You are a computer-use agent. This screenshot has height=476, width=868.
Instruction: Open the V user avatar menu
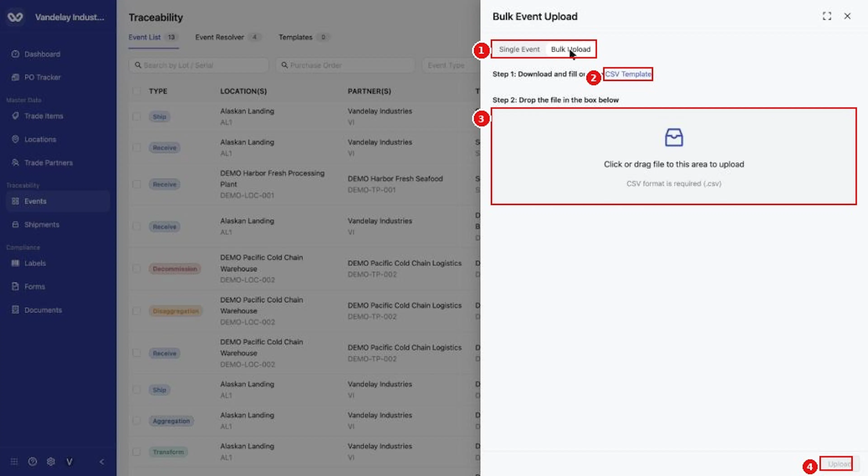[69, 462]
